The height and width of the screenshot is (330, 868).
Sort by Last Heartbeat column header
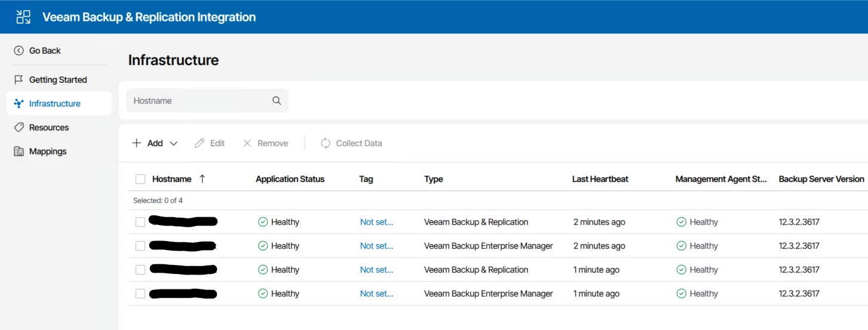click(600, 179)
